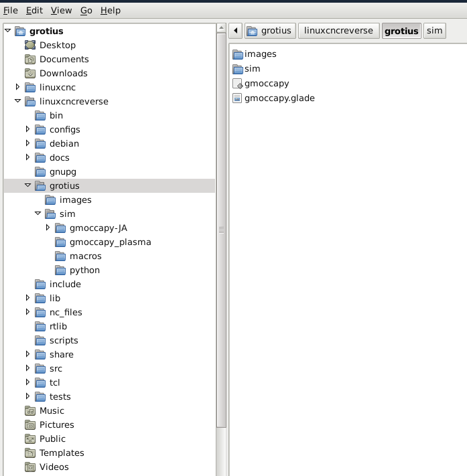Click the back arrow in path bar
467x476 pixels.
point(235,31)
